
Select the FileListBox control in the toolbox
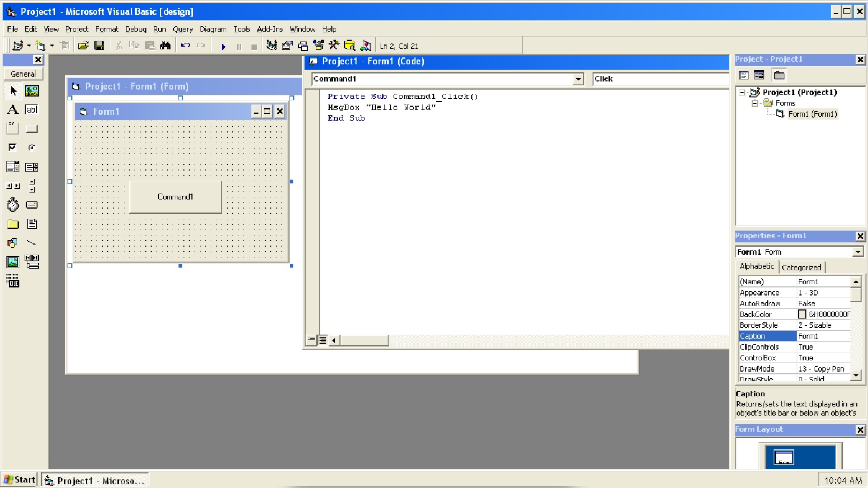tap(32, 224)
